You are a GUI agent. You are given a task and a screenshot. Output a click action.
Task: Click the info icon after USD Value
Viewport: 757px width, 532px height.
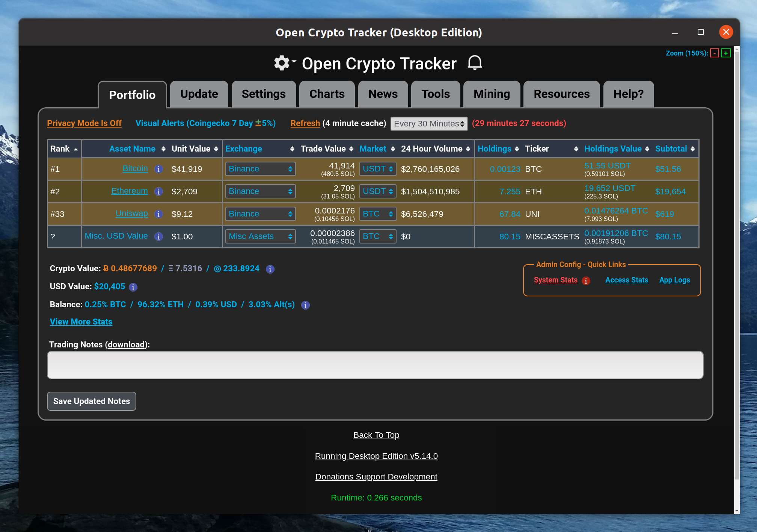tap(133, 287)
